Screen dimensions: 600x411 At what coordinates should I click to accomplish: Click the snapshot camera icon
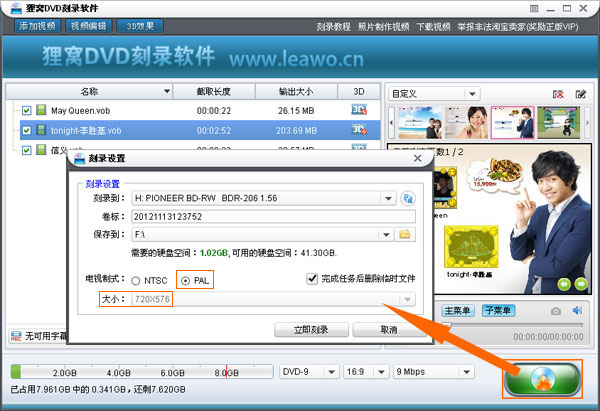click(556, 311)
